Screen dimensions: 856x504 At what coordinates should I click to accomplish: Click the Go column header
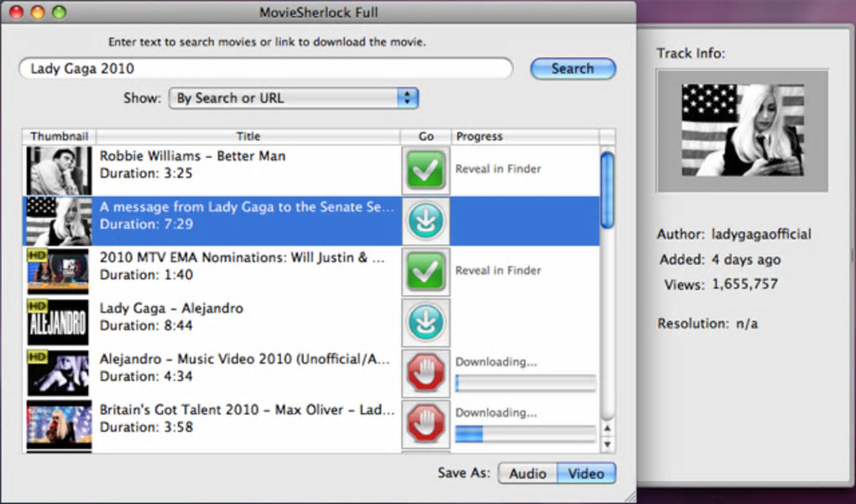tap(425, 137)
